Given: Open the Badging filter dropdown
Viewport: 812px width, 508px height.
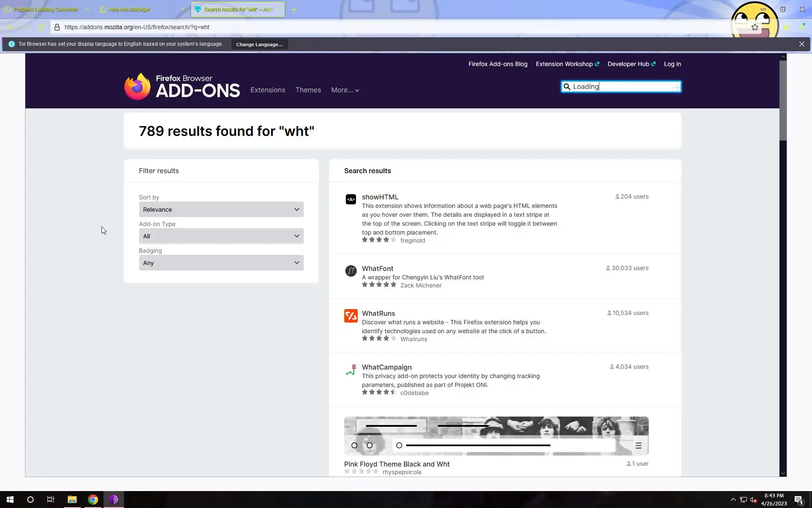Looking at the screenshot, I should click(221, 263).
